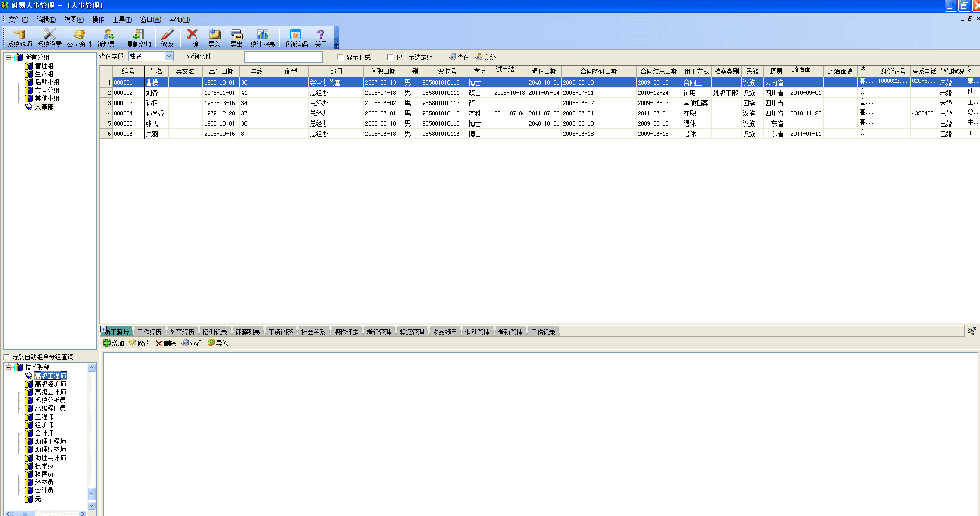
Task: Open the 编辑 menu
Action: click(x=46, y=19)
